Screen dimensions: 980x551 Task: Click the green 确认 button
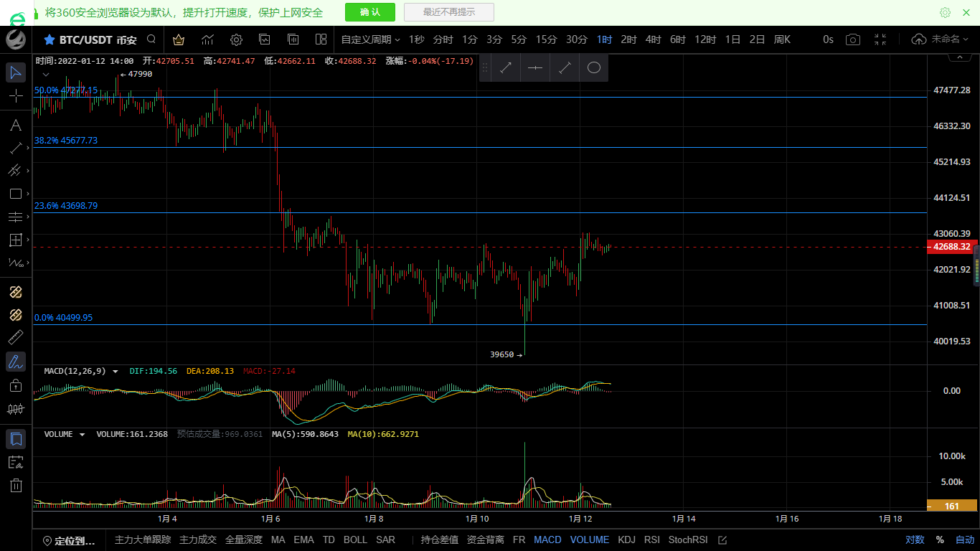click(x=370, y=12)
